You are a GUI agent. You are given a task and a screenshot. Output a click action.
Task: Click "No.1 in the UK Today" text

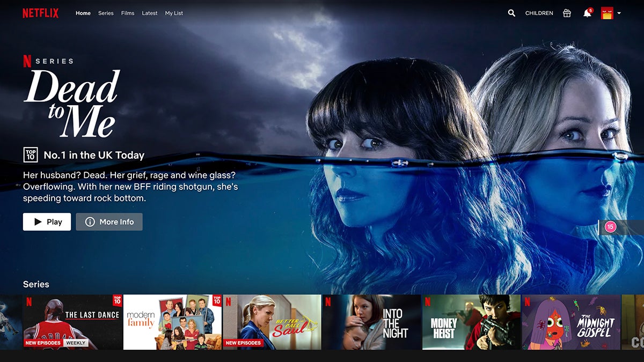(94, 156)
